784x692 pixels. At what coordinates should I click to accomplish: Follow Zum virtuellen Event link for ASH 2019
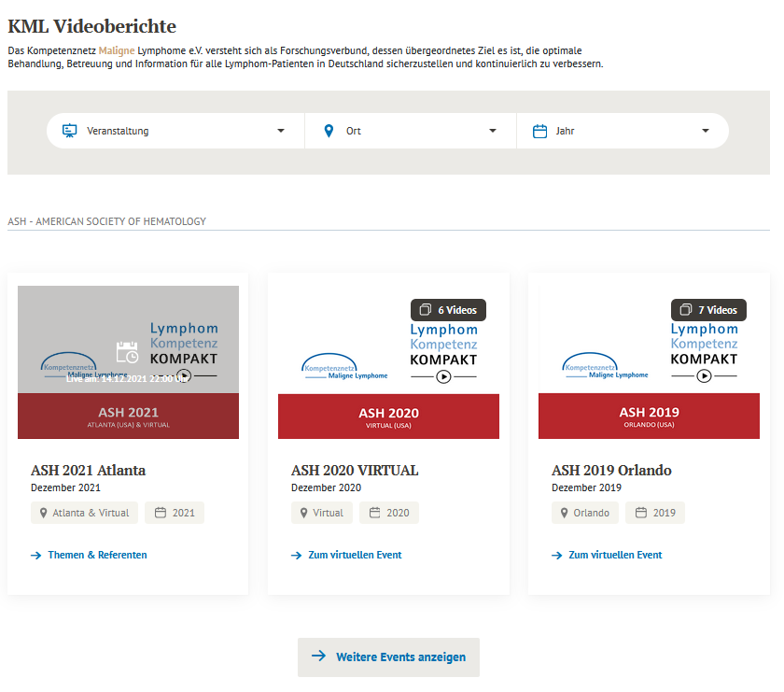click(615, 555)
